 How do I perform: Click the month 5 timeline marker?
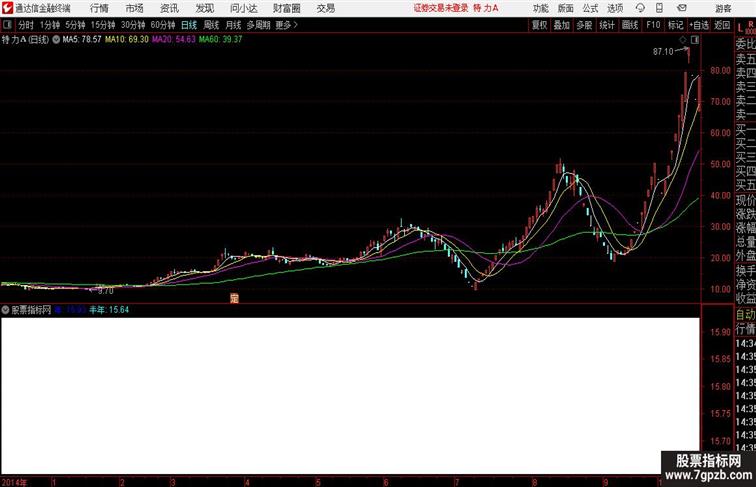coord(318,482)
